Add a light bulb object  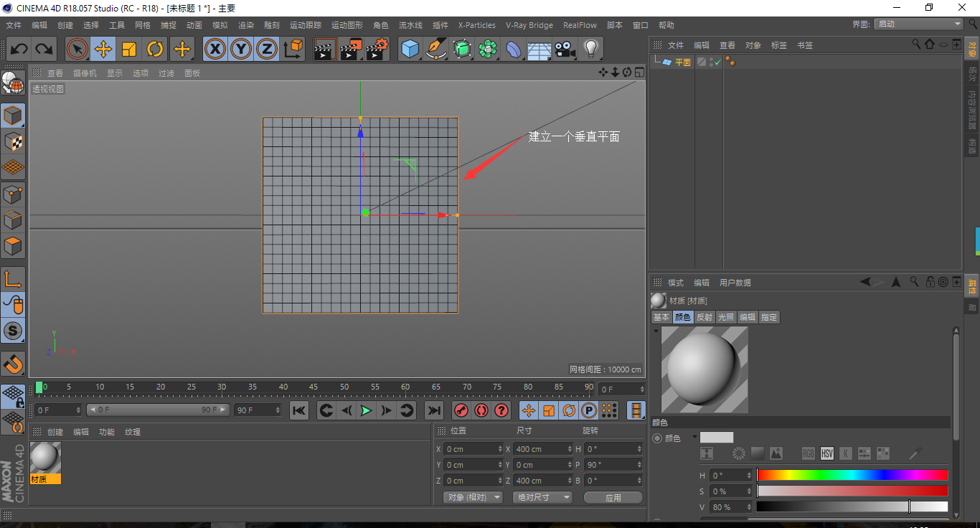pyautogui.click(x=591, y=49)
